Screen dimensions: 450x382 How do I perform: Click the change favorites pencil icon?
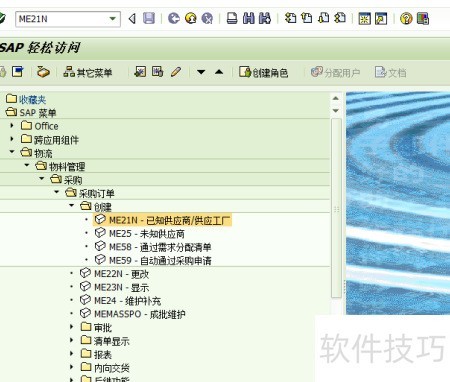point(176,72)
